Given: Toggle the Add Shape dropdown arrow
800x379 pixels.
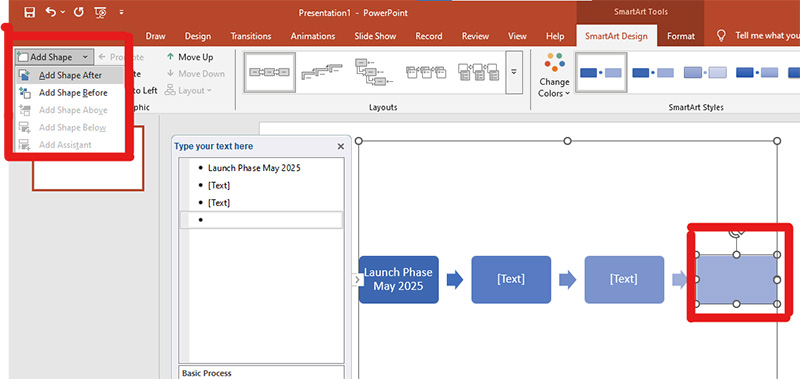Looking at the screenshot, I should pos(85,57).
